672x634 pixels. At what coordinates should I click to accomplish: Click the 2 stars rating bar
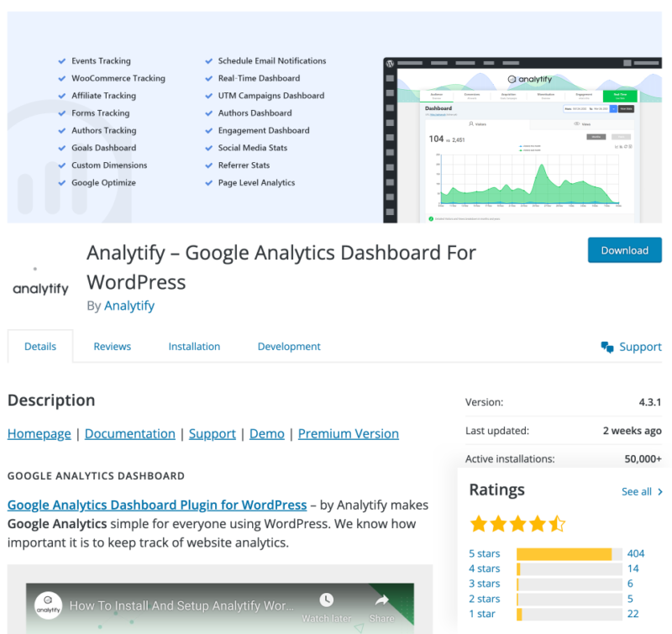pos(570,600)
